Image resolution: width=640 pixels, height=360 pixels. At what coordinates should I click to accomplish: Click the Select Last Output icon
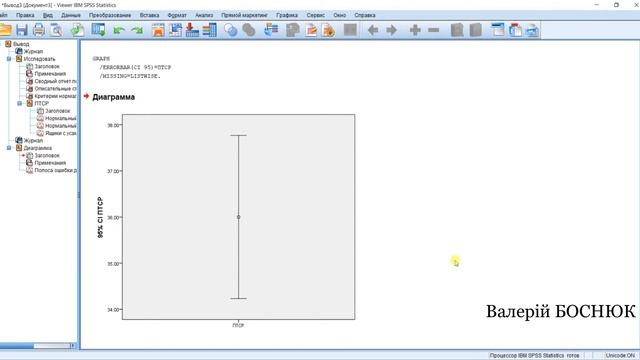[271, 30]
